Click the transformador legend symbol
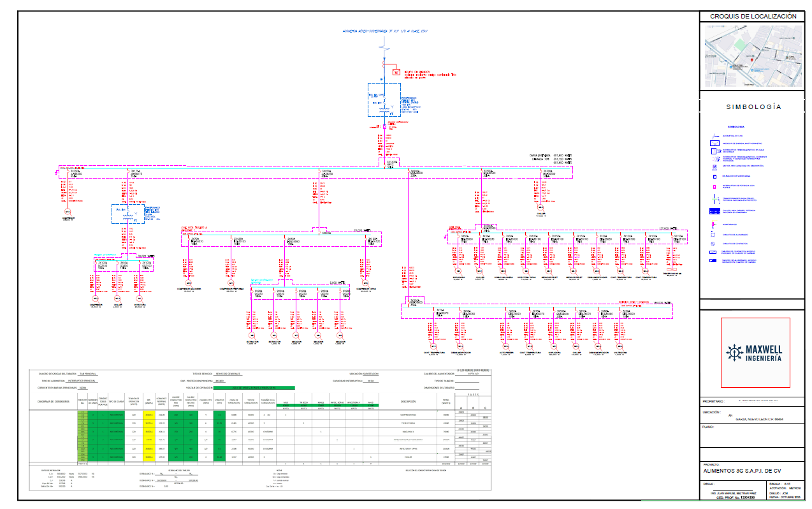The height and width of the screenshot is (509, 812). 717,199
